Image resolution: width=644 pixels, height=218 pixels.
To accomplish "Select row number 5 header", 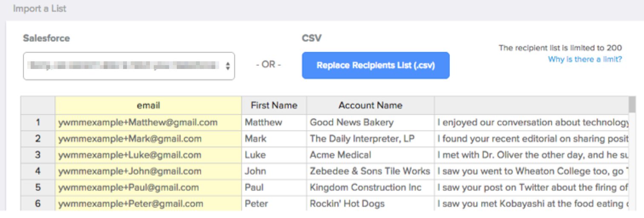I will pyautogui.click(x=38, y=187).
